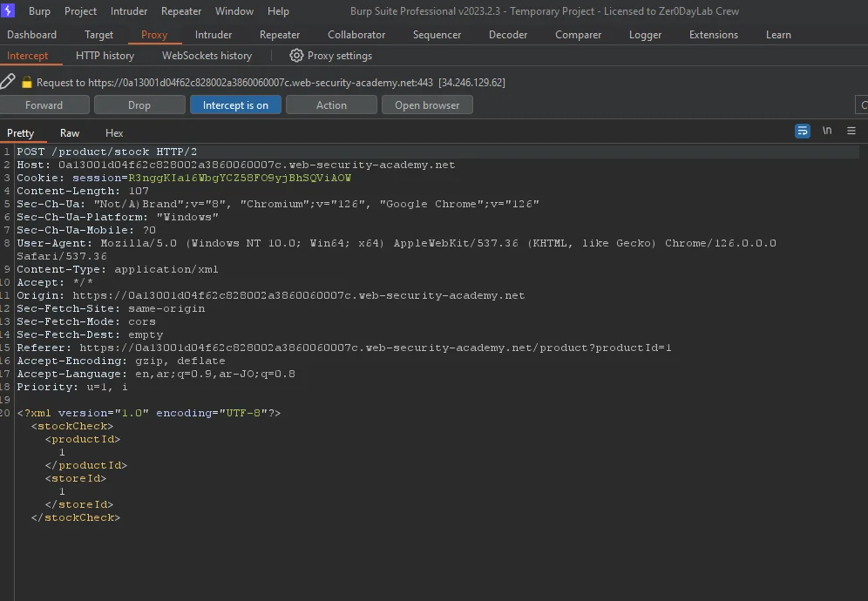Click the Referer header line

point(343,348)
